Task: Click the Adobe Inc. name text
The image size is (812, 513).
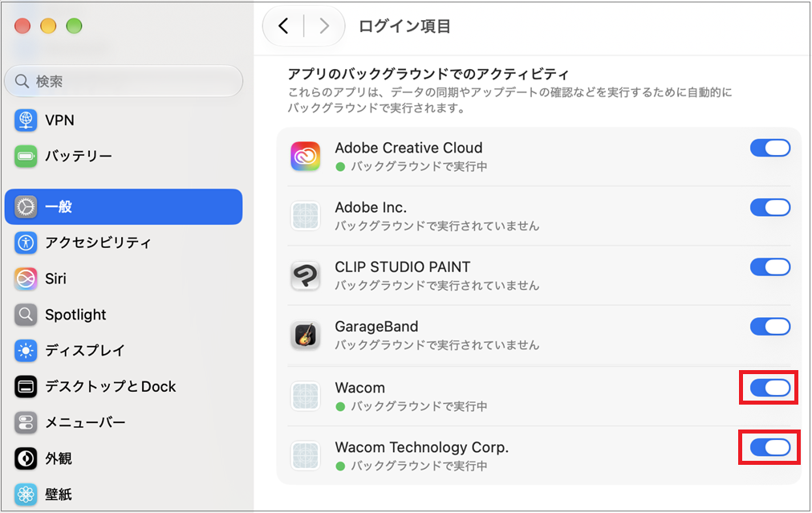Action: point(371,208)
